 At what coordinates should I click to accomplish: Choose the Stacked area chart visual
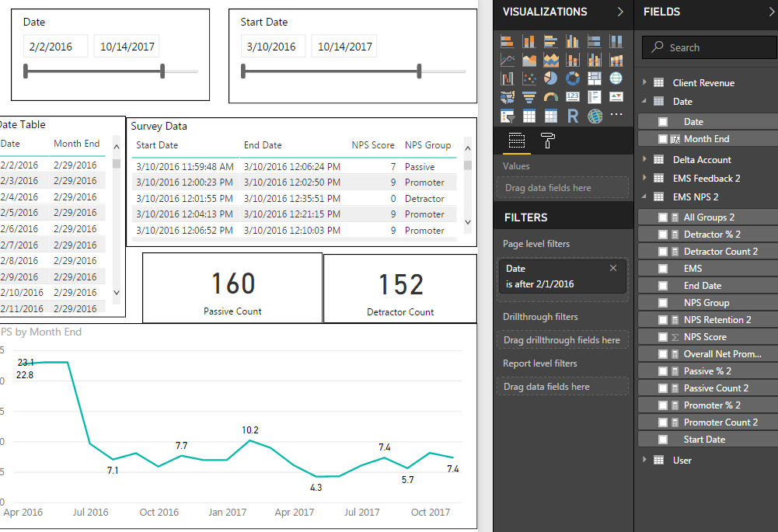click(x=551, y=61)
